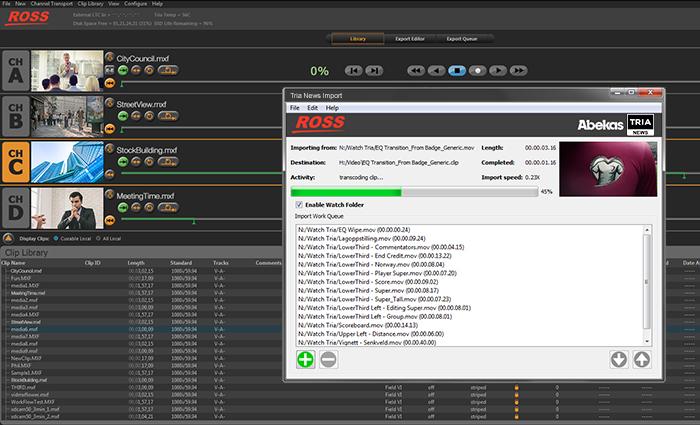Click the grey remove-from-queue minus button
The width and height of the screenshot is (700, 425).
(327, 360)
